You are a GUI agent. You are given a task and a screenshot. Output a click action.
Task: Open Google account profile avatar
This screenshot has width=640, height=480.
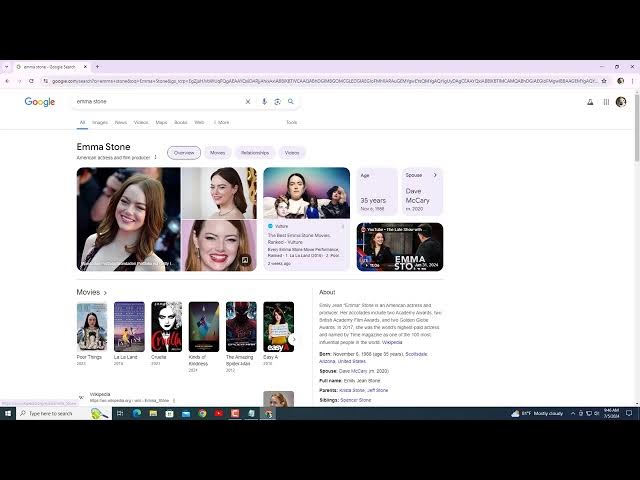[x=621, y=101]
